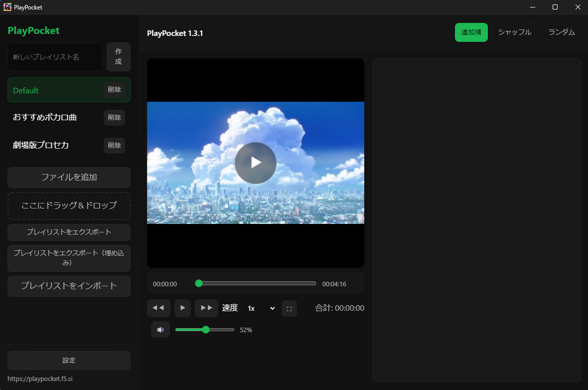This screenshot has height=390, width=588.
Task: Delete the 劇場版プロセカ playlist with 削除
Action: tap(115, 145)
